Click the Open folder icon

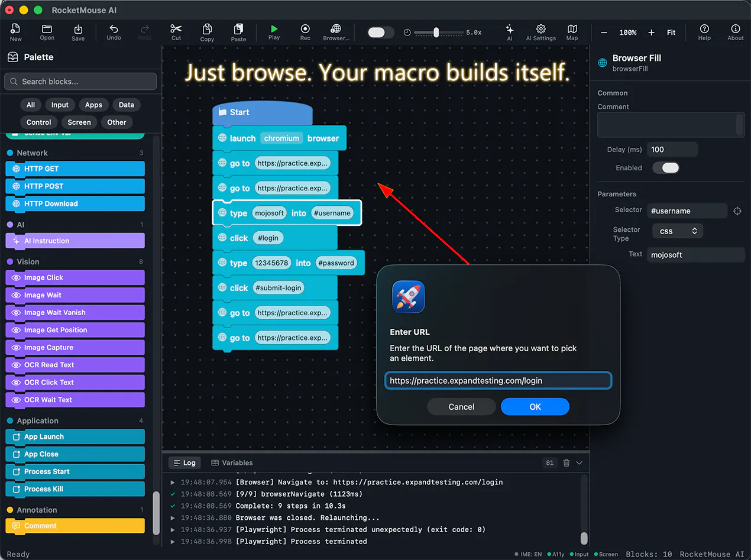47,32
